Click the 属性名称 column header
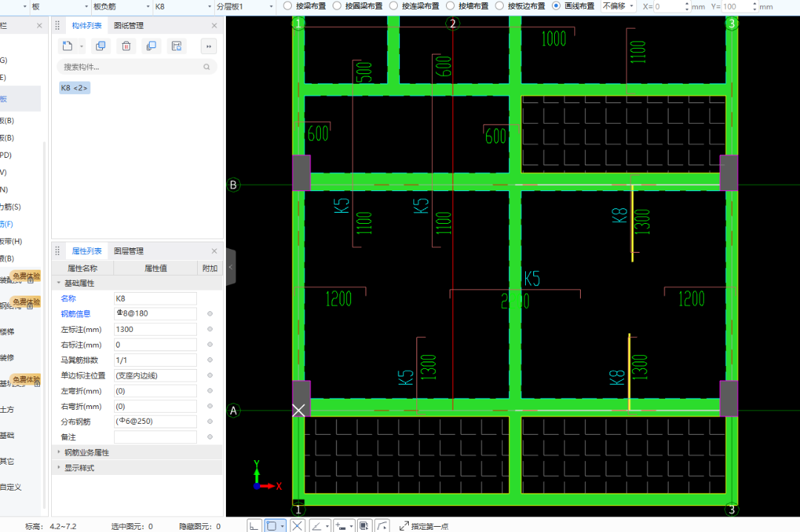800x532 pixels. tap(82, 268)
